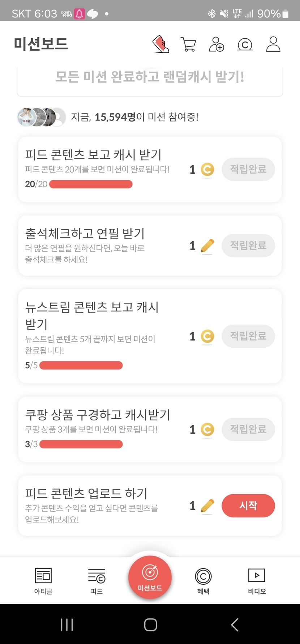The width and height of the screenshot is (300, 644).
Task: Tap the participant avatars thumbnail
Action: (42, 117)
